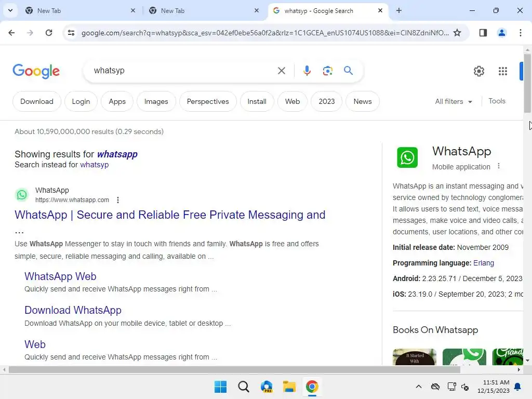Bookmark this page with the star icon
The height and width of the screenshot is (399, 532).
point(457,33)
